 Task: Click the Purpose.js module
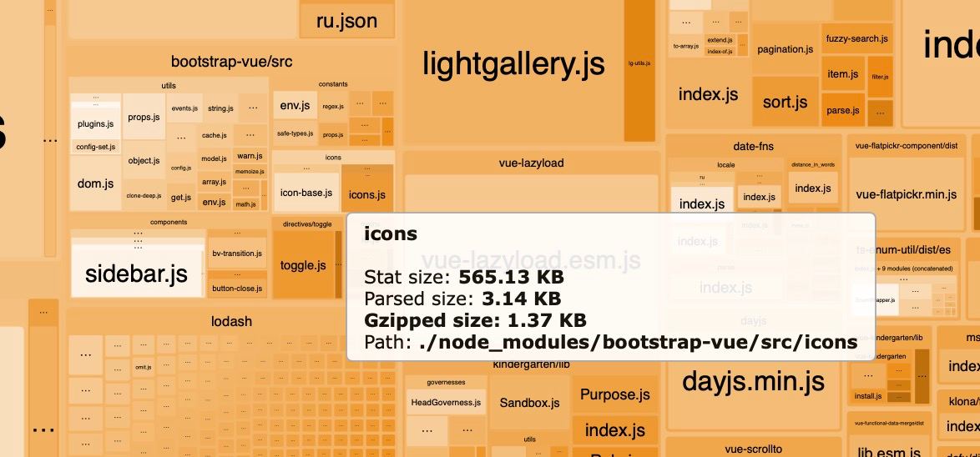pyautogui.click(x=615, y=394)
